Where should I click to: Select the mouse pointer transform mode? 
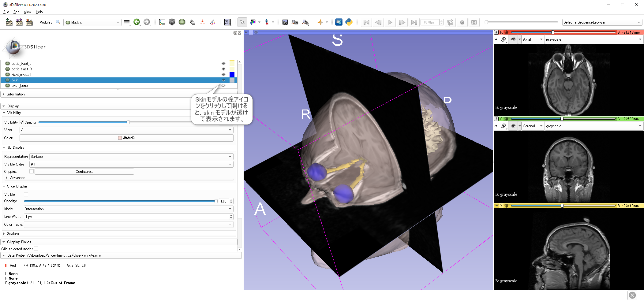pos(242,22)
